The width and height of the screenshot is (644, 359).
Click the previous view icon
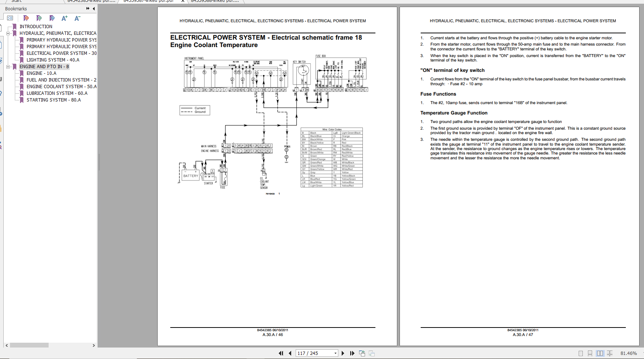(x=362, y=353)
